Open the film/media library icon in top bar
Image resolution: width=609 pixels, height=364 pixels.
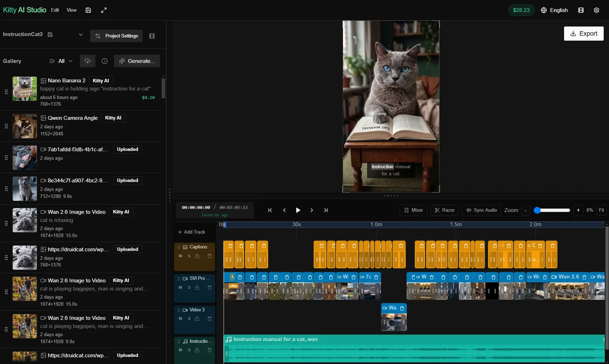click(x=581, y=10)
